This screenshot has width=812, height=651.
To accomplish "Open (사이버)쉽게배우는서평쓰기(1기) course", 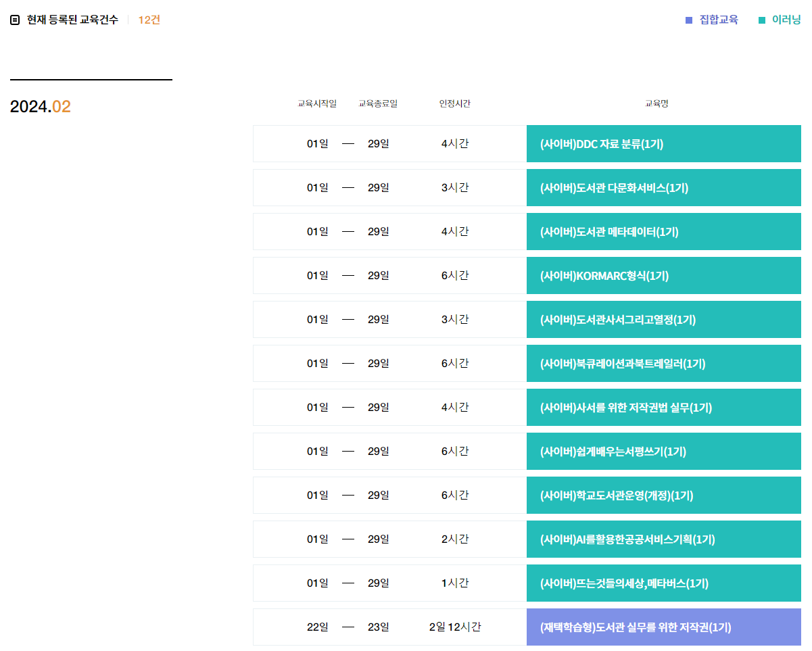I will click(x=664, y=452).
